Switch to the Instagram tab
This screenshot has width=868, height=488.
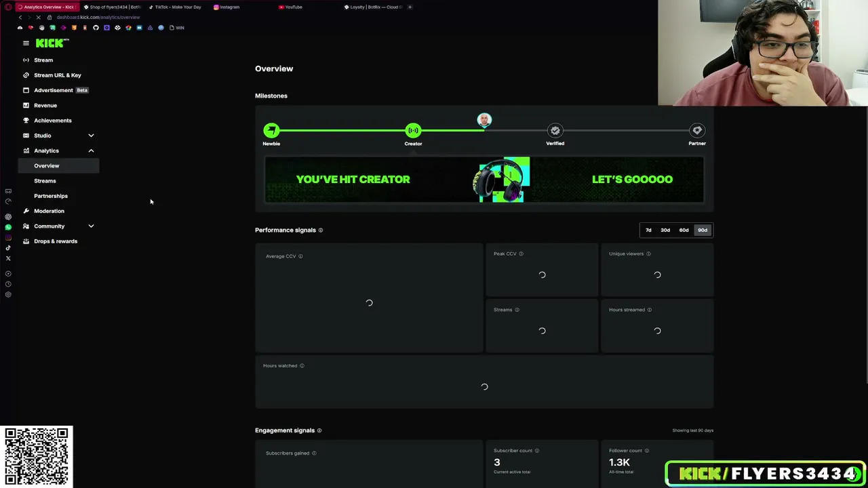point(243,7)
